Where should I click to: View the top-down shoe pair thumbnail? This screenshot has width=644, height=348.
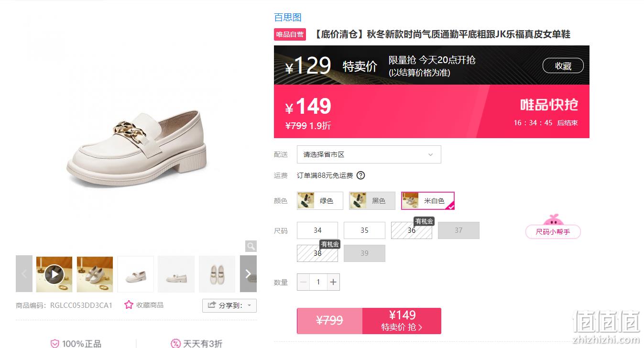coord(217,274)
